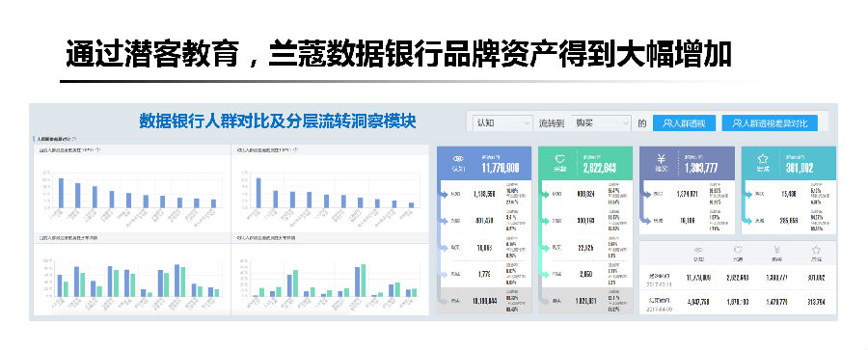Click the 1,470,776 cell in the comparison table
The width and height of the screenshot is (868, 350).
[776, 303]
